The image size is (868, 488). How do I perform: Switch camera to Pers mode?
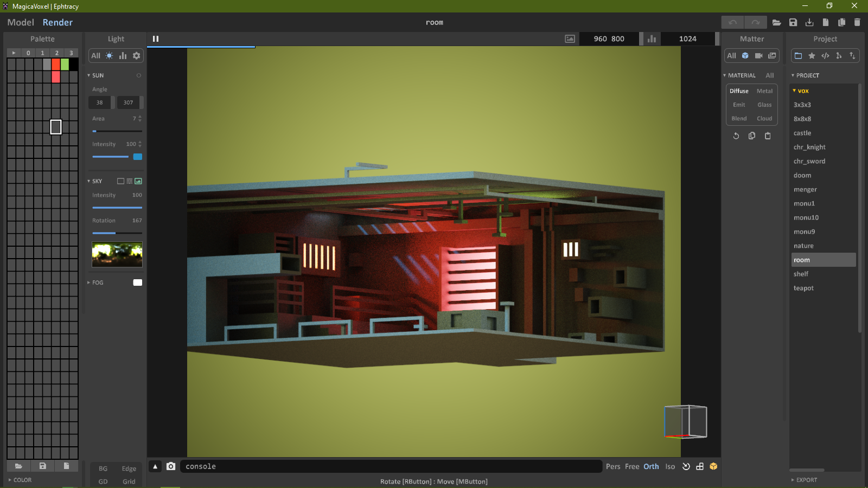[x=613, y=466]
